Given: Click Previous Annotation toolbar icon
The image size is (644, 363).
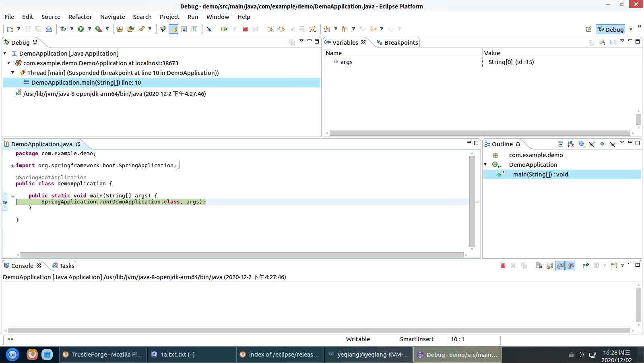Looking at the screenshot, I should (x=345, y=29).
